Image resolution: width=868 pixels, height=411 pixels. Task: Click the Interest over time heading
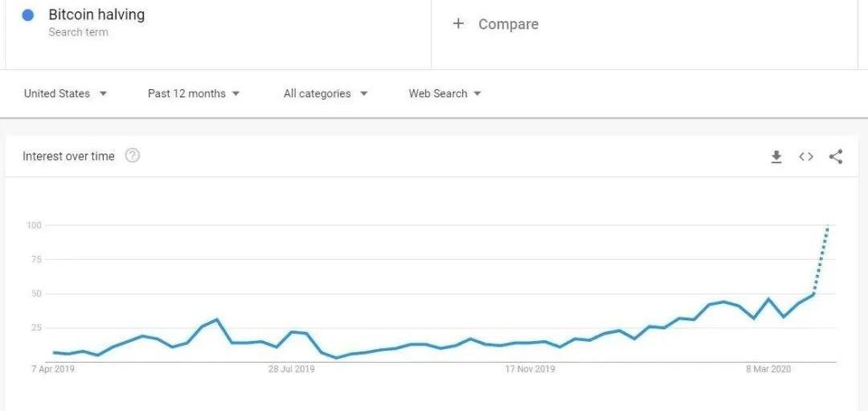tap(68, 156)
